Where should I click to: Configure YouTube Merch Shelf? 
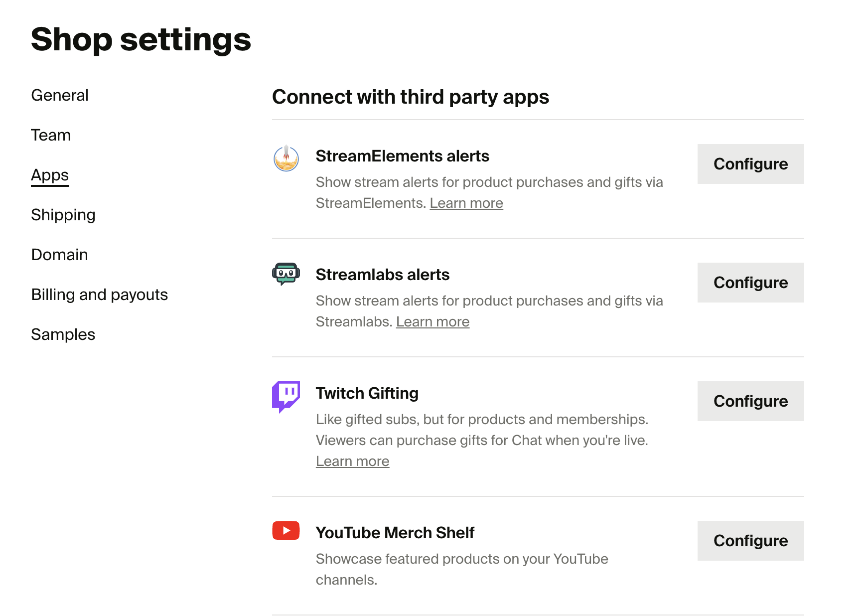(750, 541)
